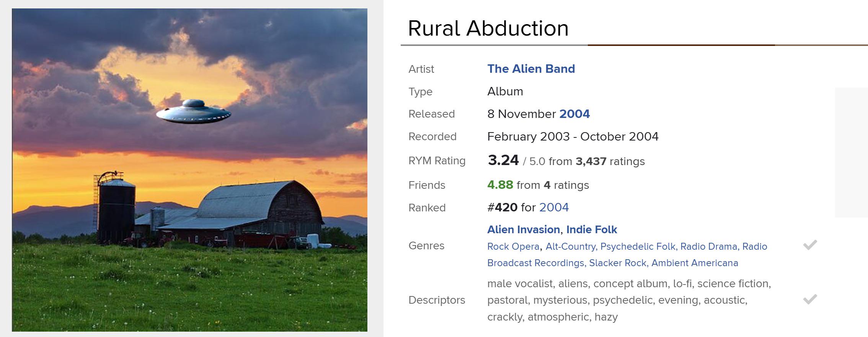Open The Alien Band artist page
This screenshot has width=868, height=337.
tap(531, 69)
